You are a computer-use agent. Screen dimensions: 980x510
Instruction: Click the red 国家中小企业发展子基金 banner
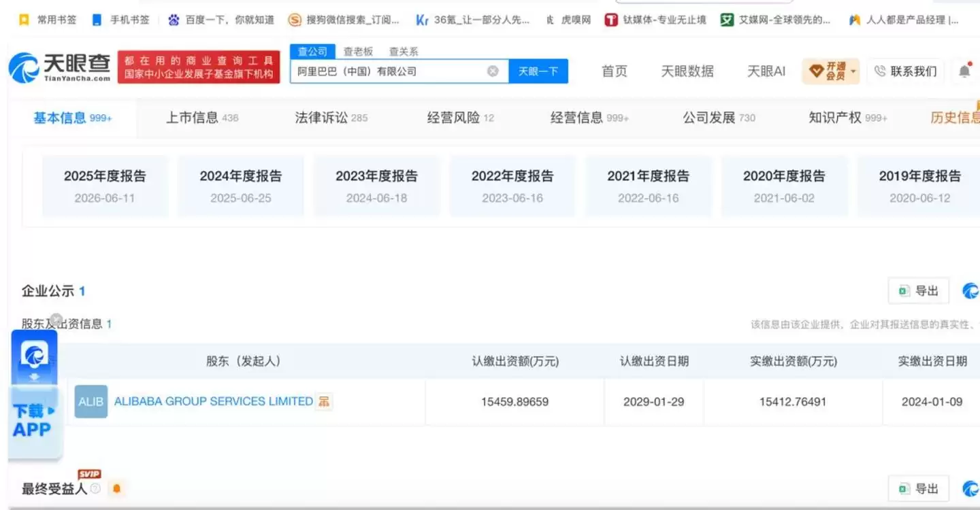[x=199, y=67]
